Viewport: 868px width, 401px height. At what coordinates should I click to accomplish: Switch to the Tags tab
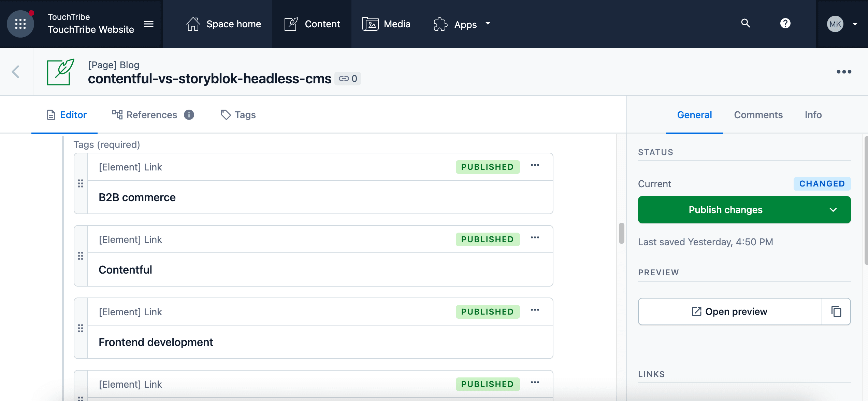(238, 115)
